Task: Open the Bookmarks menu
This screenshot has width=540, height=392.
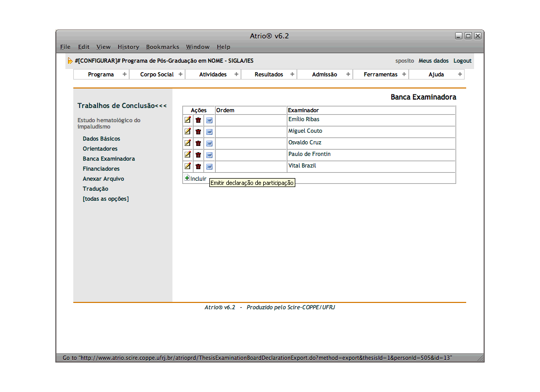Action: (162, 47)
